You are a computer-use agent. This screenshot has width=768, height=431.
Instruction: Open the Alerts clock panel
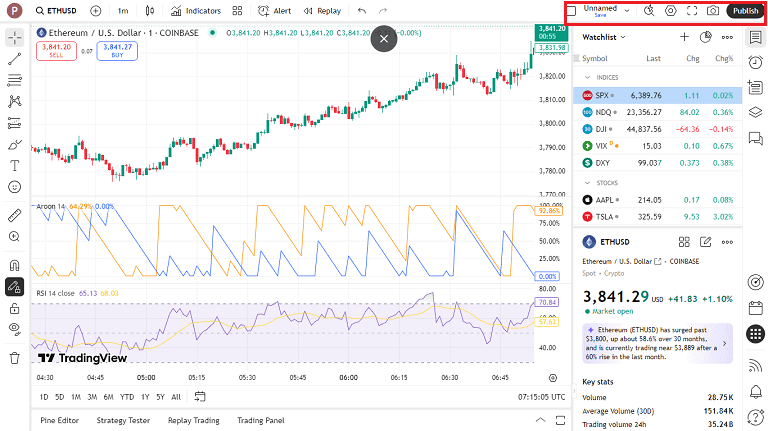[x=756, y=62]
